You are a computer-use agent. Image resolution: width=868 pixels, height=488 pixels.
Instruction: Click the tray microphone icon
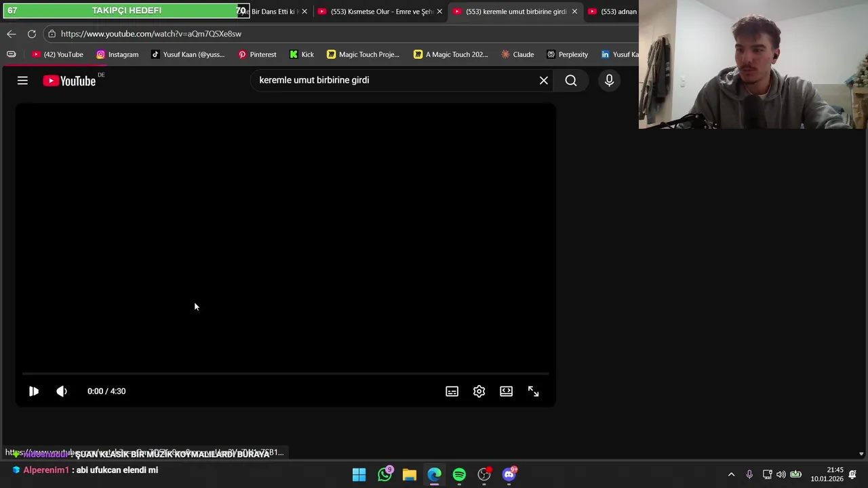coord(749,475)
